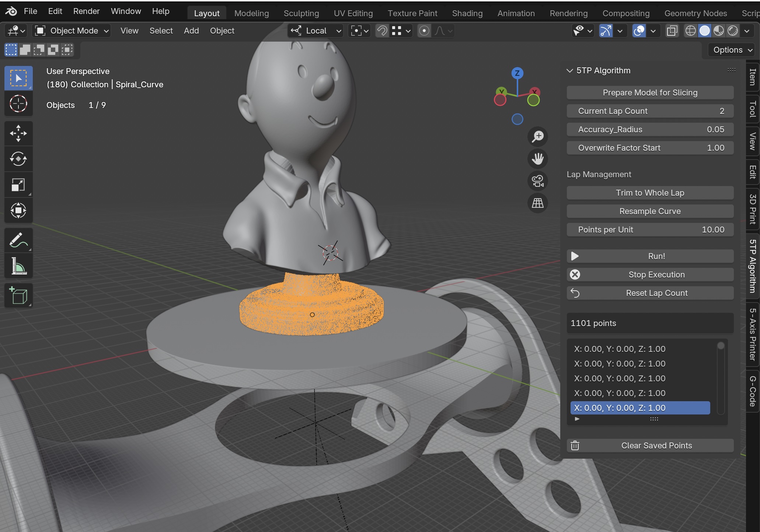
Task: Click the Stop Execution X icon
Action: 575,274
